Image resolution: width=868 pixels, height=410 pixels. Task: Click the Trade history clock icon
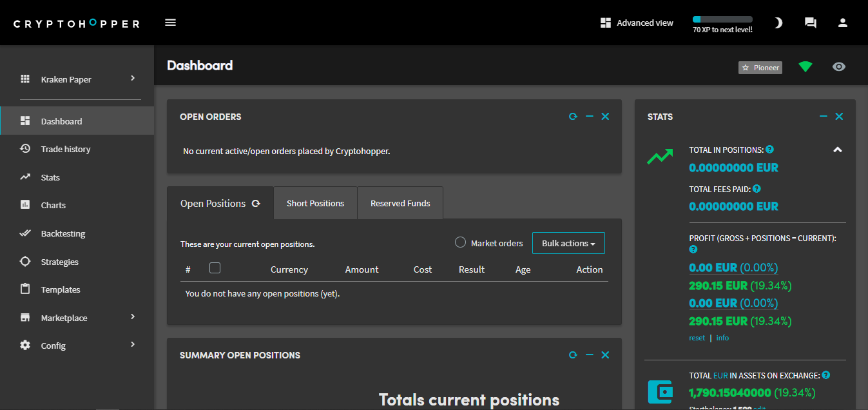(25, 148)
